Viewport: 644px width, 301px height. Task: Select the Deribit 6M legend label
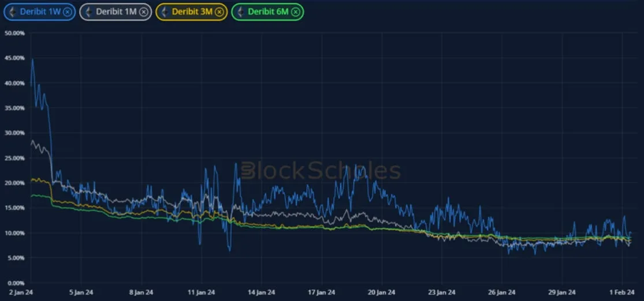point(268,12)
